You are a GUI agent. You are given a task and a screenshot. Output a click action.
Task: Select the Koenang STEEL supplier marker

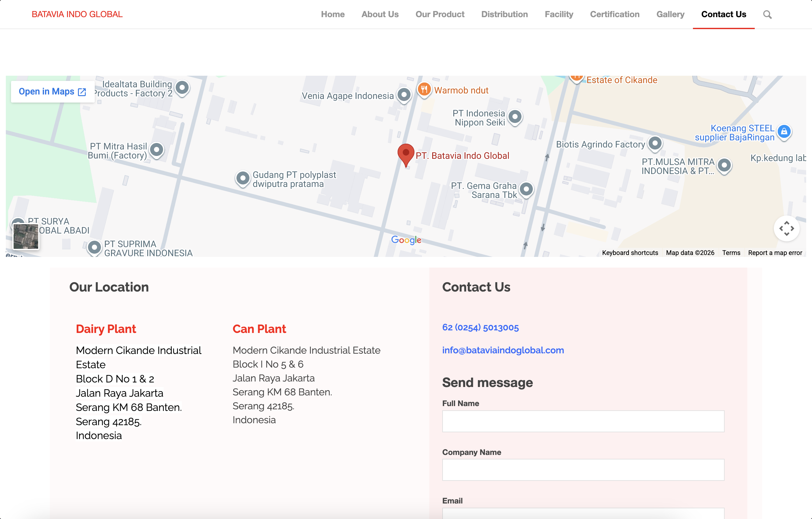coord(784,132)
